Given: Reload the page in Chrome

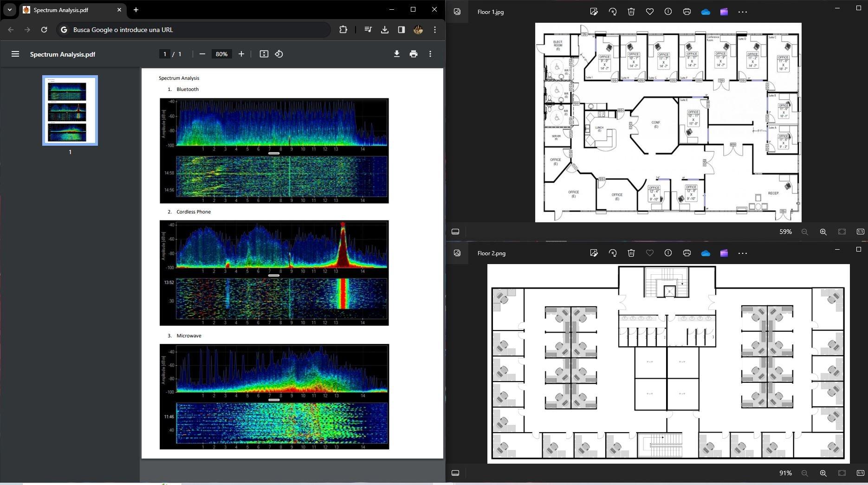Looking at the screenshot, I should pos(44,30).
